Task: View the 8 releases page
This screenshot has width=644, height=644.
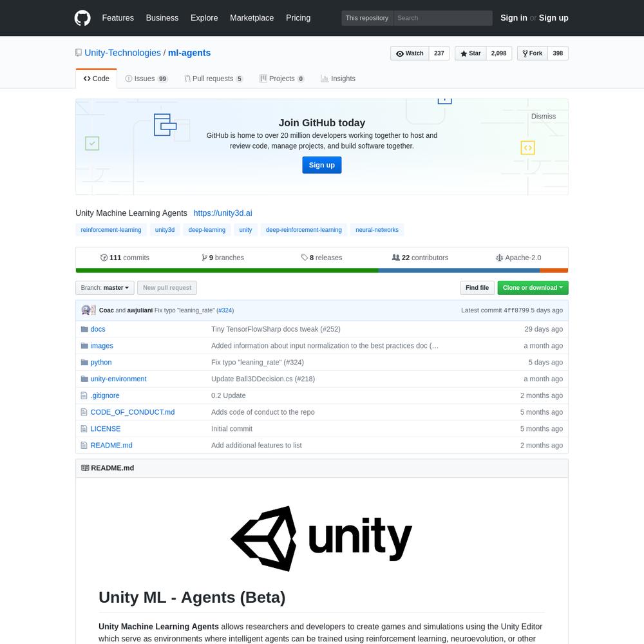Action: click(321, 258)
